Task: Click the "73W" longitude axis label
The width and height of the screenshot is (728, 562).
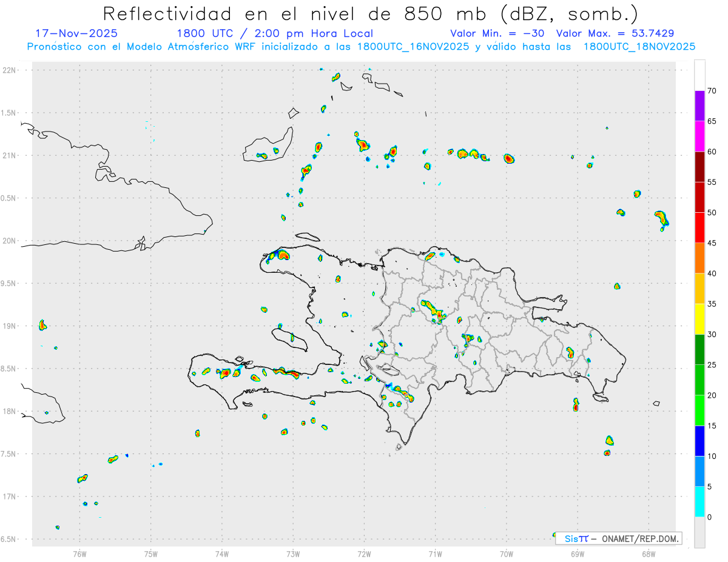Action: pyautogui.click(x=293, y=554)
